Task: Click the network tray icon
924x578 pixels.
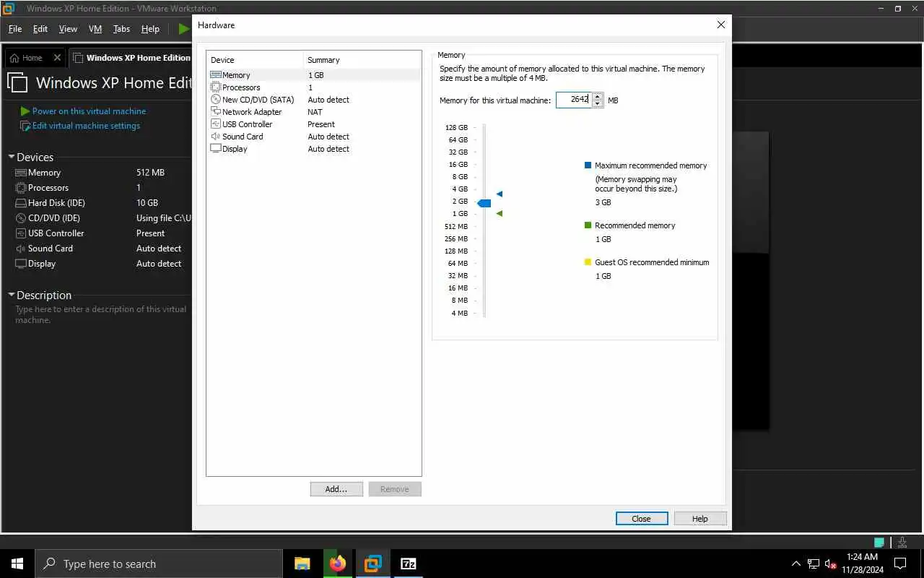Action: tap(814, 564)
